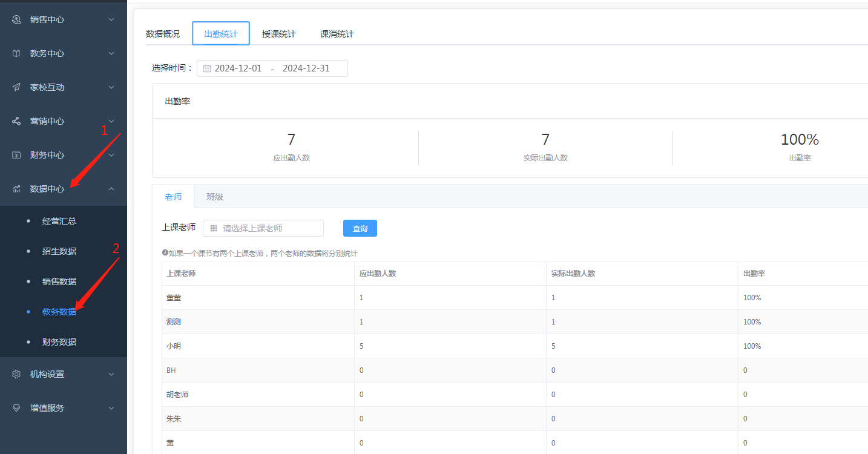Click teacher name 测测 in table
Viewport: 868px width, 454px height.
(x=174, y=322)
